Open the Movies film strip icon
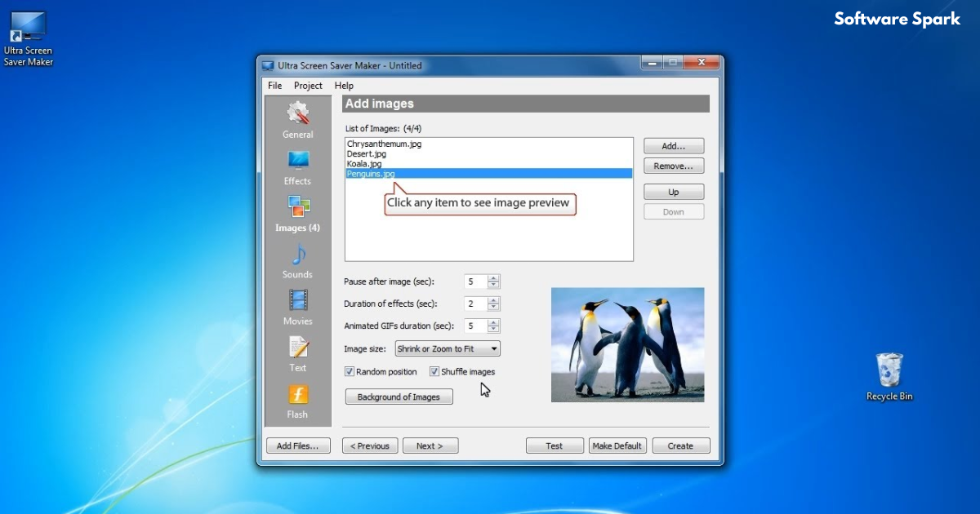Image resolution: width=980 pixels, height=514 pixels. (x=298, y=300)
